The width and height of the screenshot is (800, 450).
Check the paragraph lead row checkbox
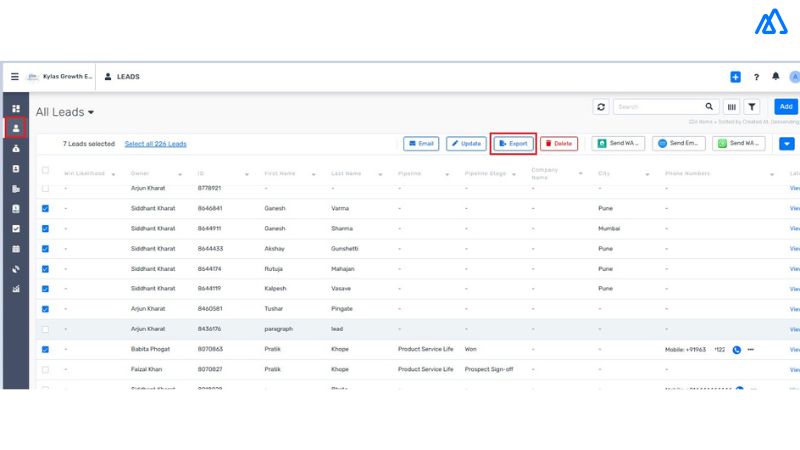(45, 329)
